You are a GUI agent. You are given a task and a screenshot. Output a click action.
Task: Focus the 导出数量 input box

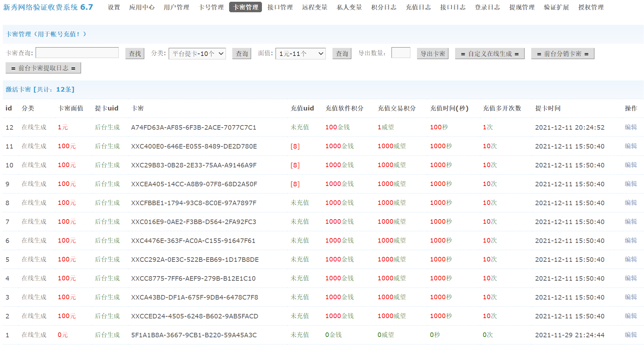point(401,53)
